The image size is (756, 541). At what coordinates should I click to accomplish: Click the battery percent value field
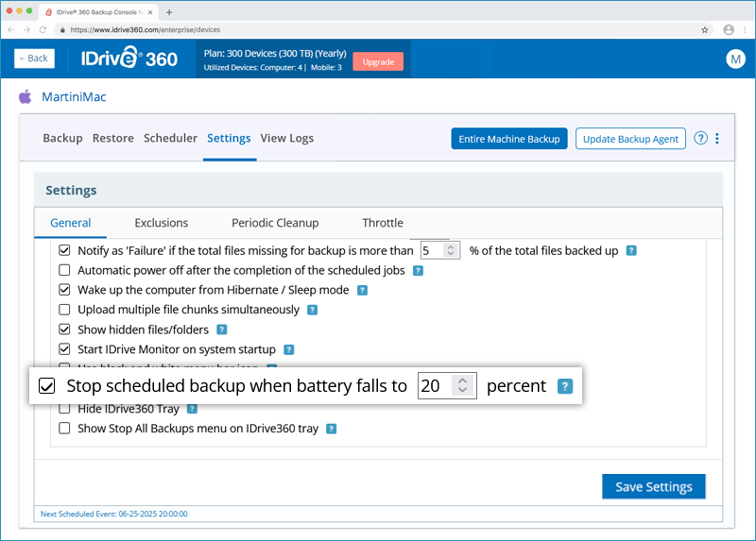click(x=447, y=386)
